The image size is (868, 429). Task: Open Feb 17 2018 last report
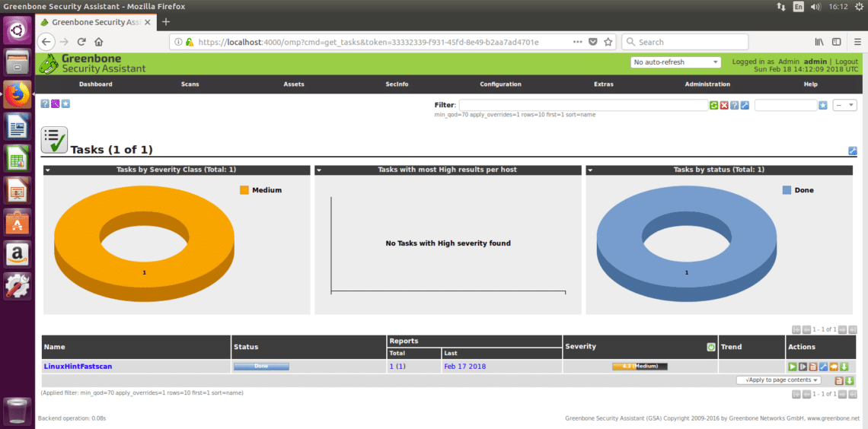tap(465, 367)
